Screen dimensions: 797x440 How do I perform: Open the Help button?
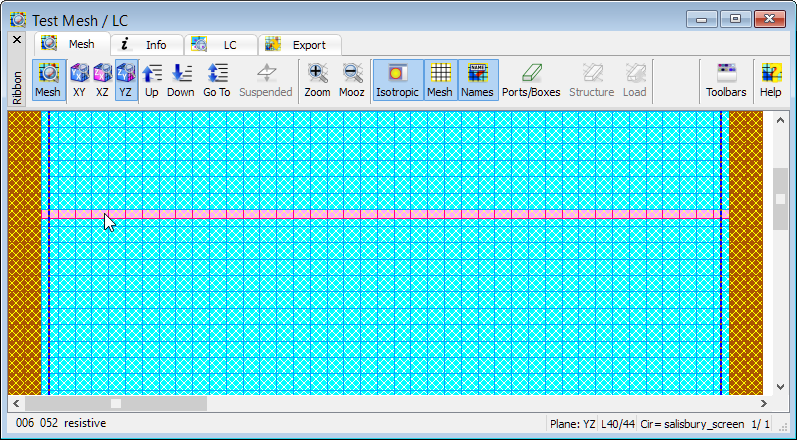tap(770, 80)
